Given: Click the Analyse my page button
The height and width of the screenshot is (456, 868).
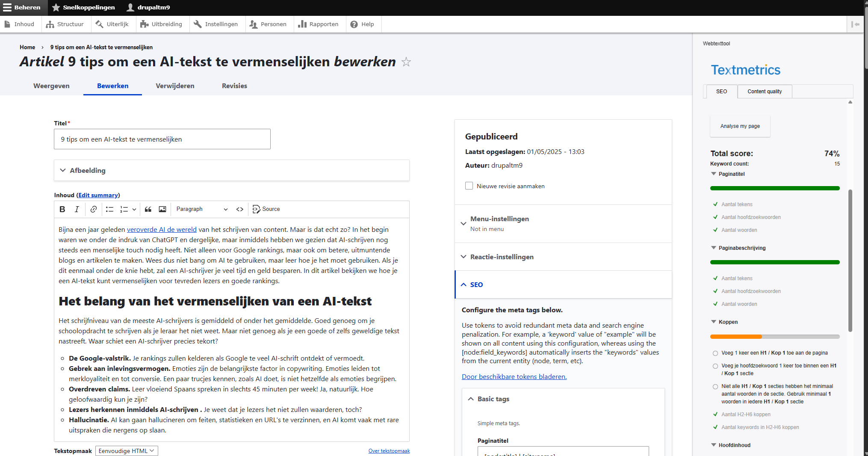Looking at the screenshot, I should (740, 126).
